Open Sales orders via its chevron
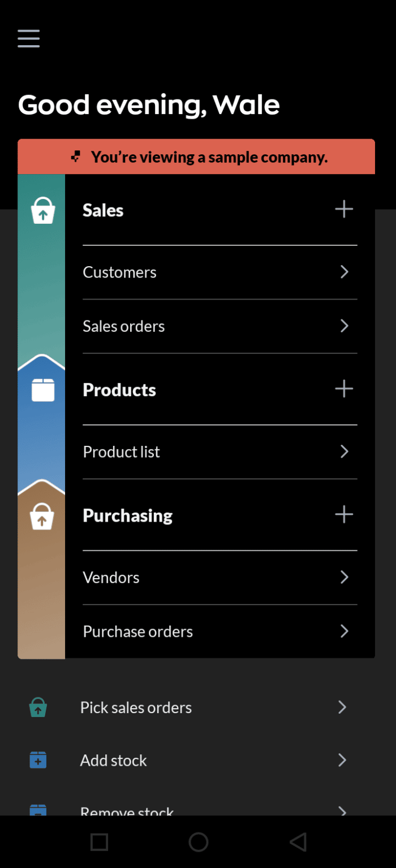 [345, 326]
